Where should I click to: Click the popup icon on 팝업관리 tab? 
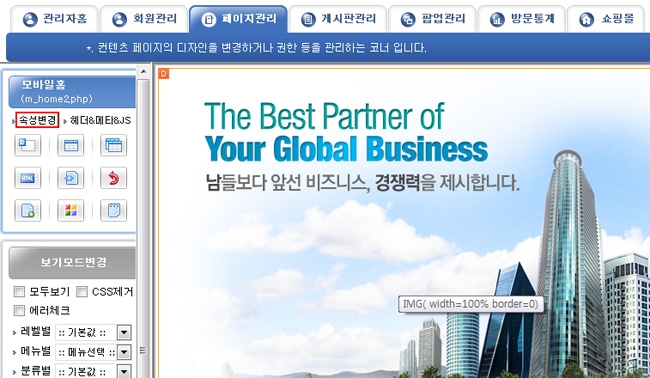pos(408,19)
